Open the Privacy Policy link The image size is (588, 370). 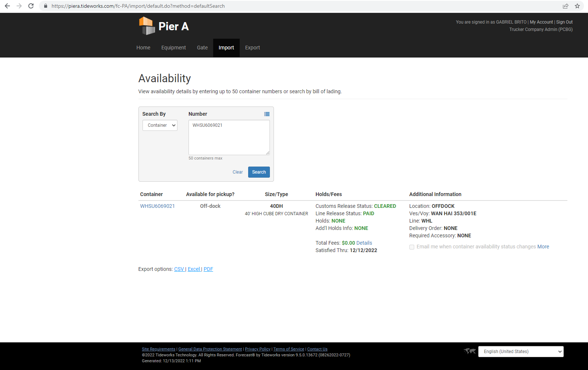coord(258,349)
